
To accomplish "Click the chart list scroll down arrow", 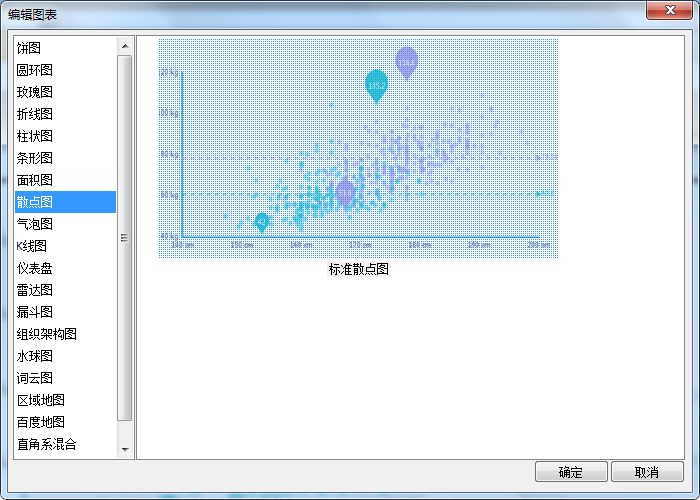I will coord(125,450).
